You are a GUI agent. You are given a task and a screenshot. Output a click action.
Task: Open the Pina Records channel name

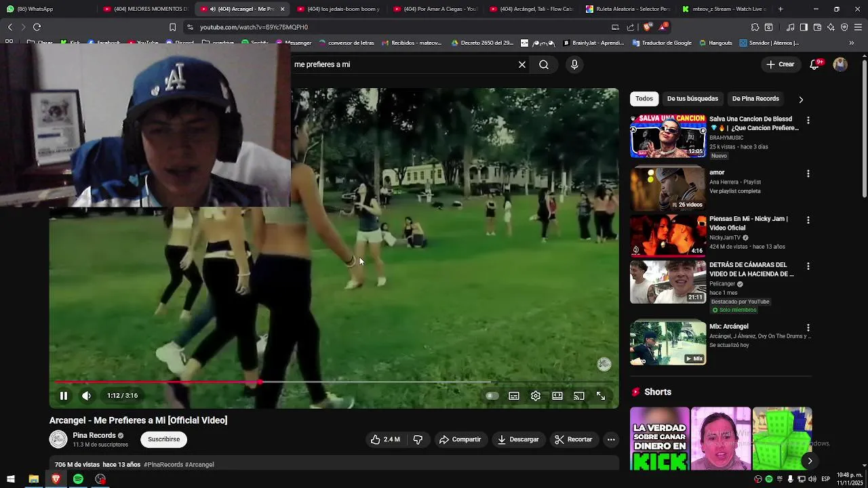pos(94,436)
